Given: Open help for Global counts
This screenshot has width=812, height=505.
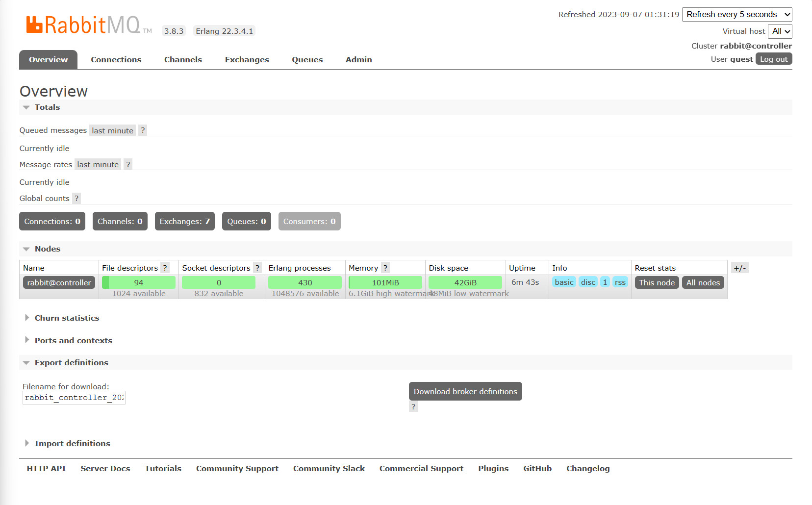Looking at the screenshot, I should click(76, 199).
